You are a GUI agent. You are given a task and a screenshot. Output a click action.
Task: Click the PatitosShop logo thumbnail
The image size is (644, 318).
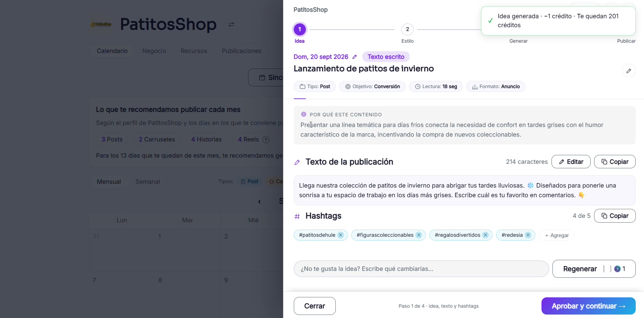pyautogui.click(x=101, y=24)
